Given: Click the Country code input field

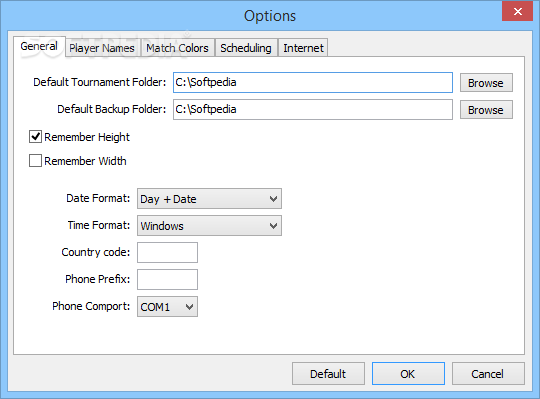Looking at the screenshot, I should click(167, 252).
